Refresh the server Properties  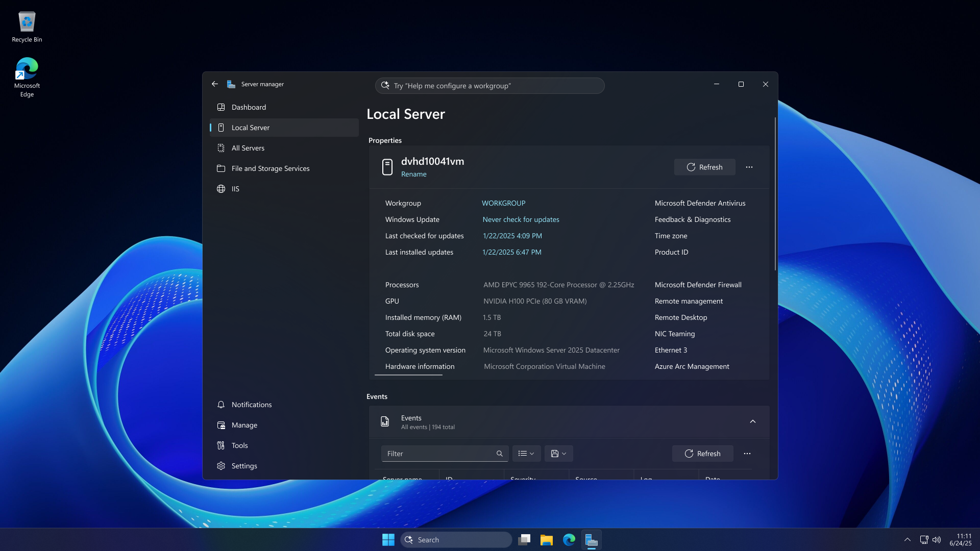704,167
